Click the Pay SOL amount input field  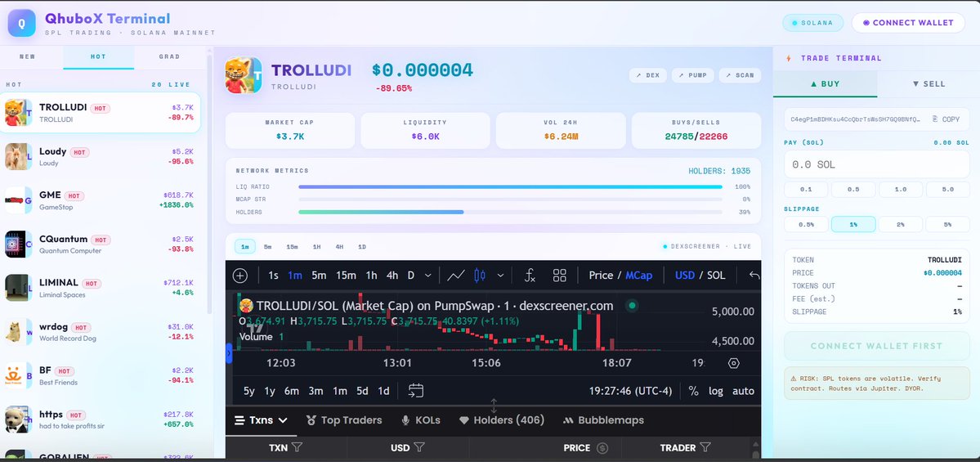[x=876, y=164]
